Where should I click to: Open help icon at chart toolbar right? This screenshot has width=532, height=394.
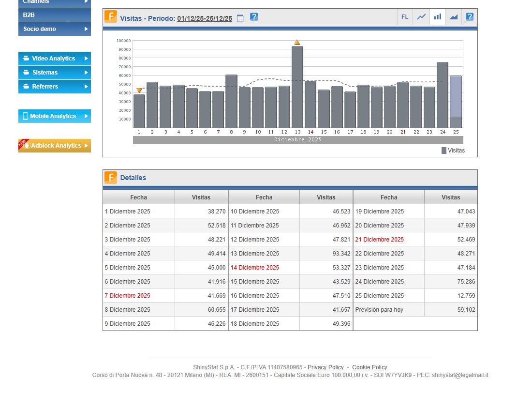(469, 17)
